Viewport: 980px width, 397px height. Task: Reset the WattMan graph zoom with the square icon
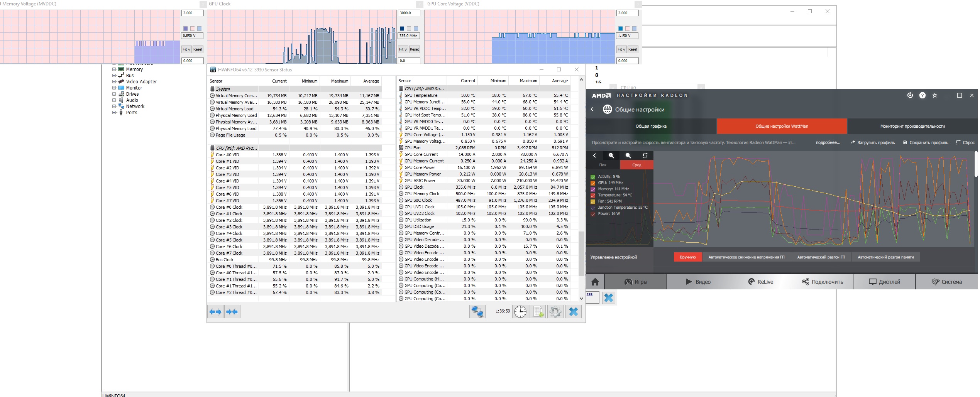(x=645, y=155)
